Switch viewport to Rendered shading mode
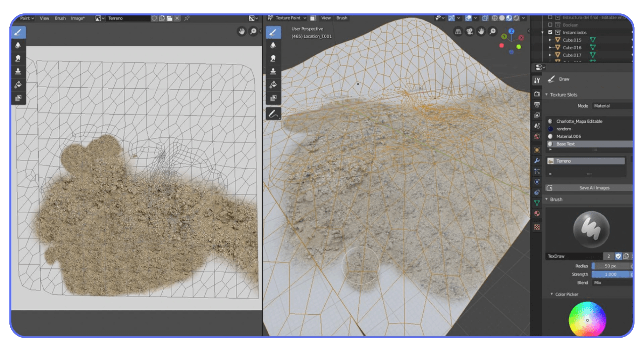644x354 pixels. tap(517, 18)
